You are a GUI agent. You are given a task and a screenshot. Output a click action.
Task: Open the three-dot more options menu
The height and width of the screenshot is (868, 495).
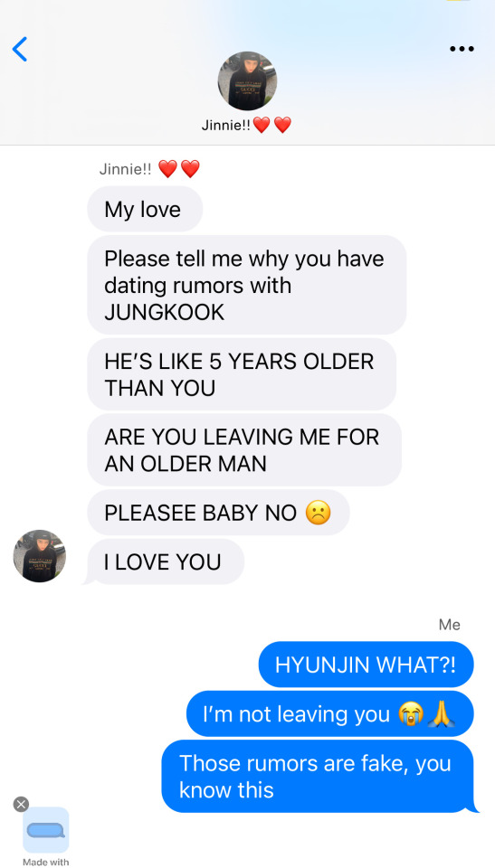pos(462,49)
